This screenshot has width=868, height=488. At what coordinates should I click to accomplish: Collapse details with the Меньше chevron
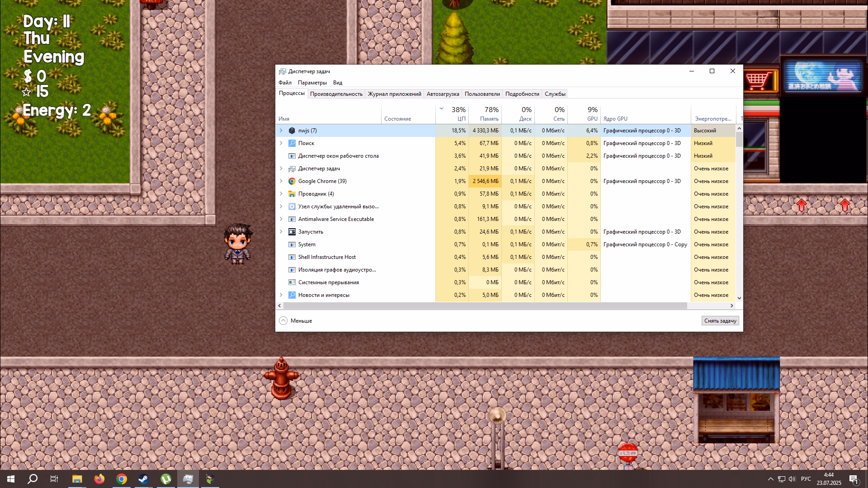pos(283,321)
